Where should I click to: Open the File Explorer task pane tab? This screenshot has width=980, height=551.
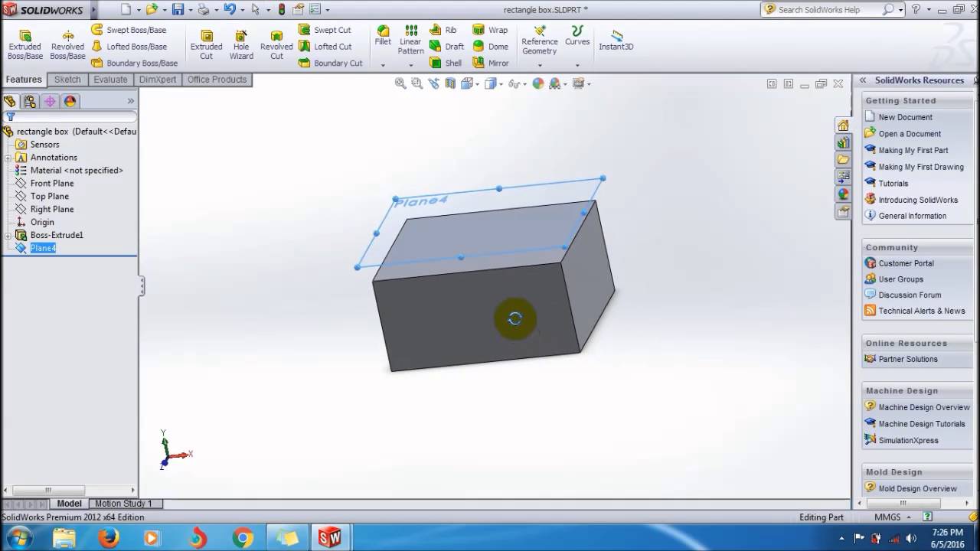(843, 159)
